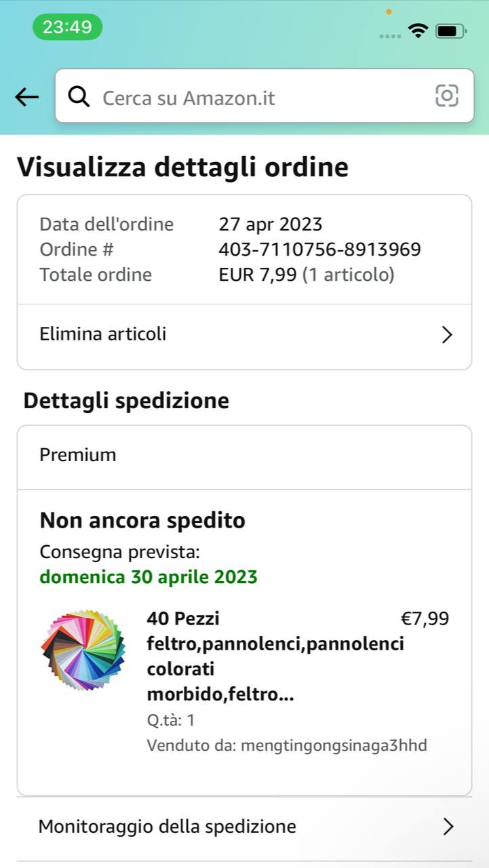Viewport: 489px width, 868px height.
Task: Tap the battery status icon
Action: [x=450, y=31]
